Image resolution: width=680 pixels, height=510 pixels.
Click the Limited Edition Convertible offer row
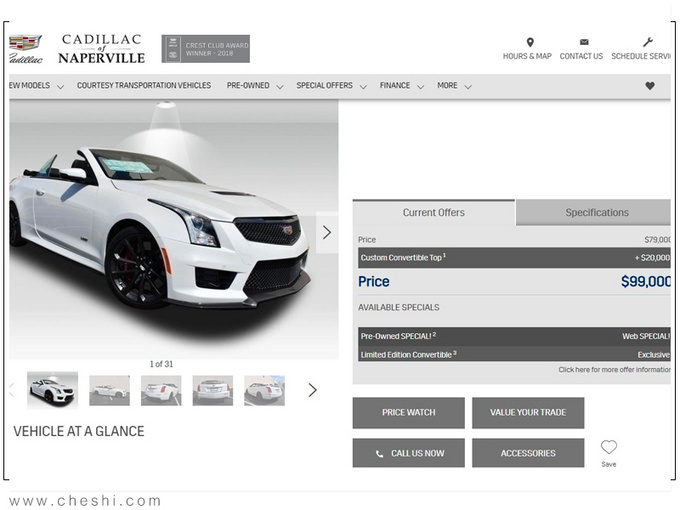point(514,355)
